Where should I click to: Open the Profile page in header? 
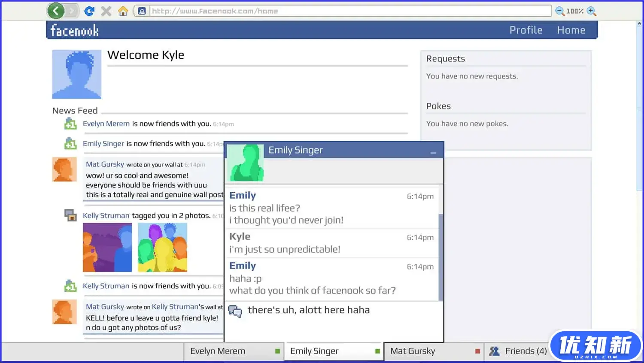point(526,30)
